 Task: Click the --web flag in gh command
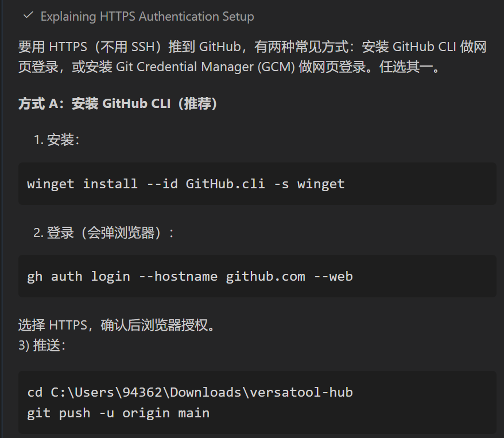(x=333, y=277)
